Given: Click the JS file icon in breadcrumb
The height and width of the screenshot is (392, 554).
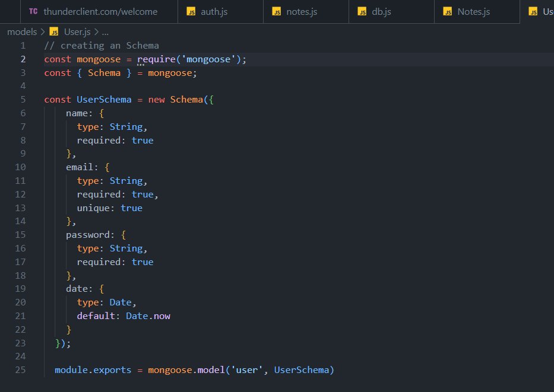Looking at the screenshot, I should tap(53, 32).
